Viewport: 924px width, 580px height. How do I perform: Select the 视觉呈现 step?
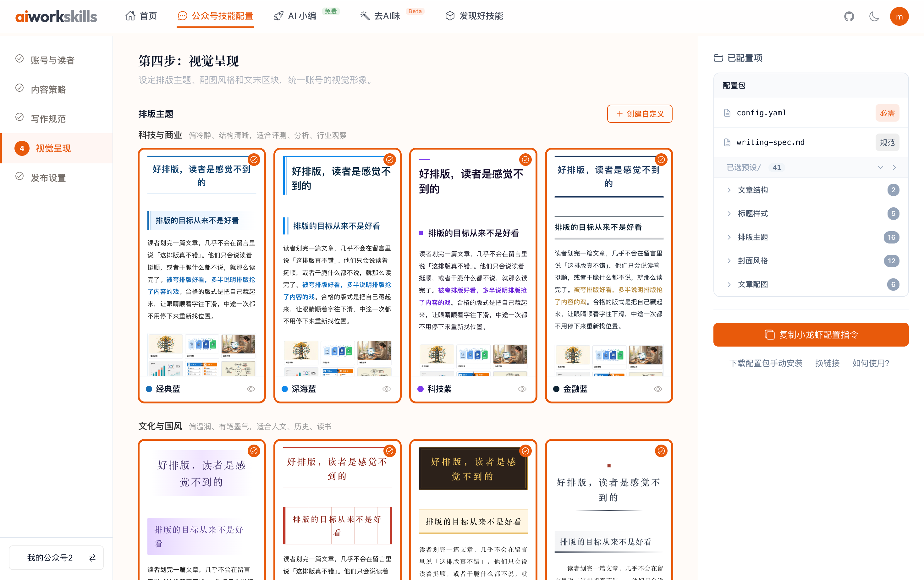pos(56,148)
